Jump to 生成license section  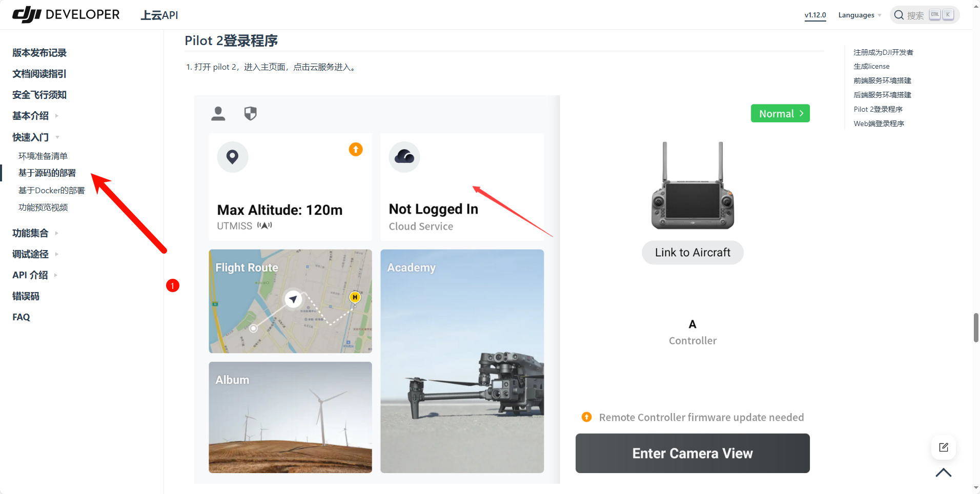tap(871, 66)
